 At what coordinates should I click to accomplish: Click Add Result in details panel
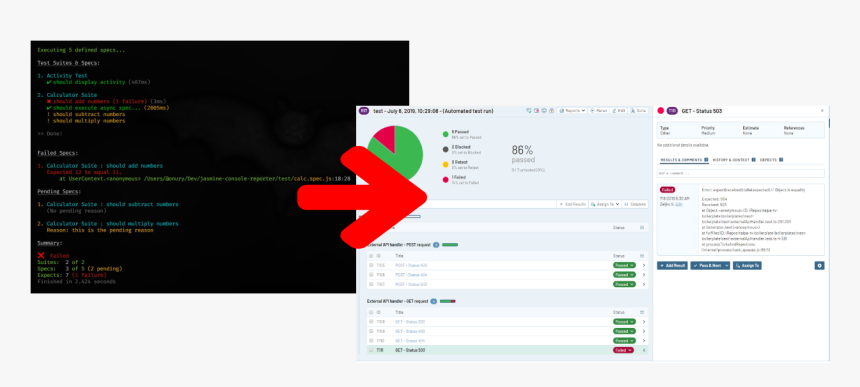(672, 265)
